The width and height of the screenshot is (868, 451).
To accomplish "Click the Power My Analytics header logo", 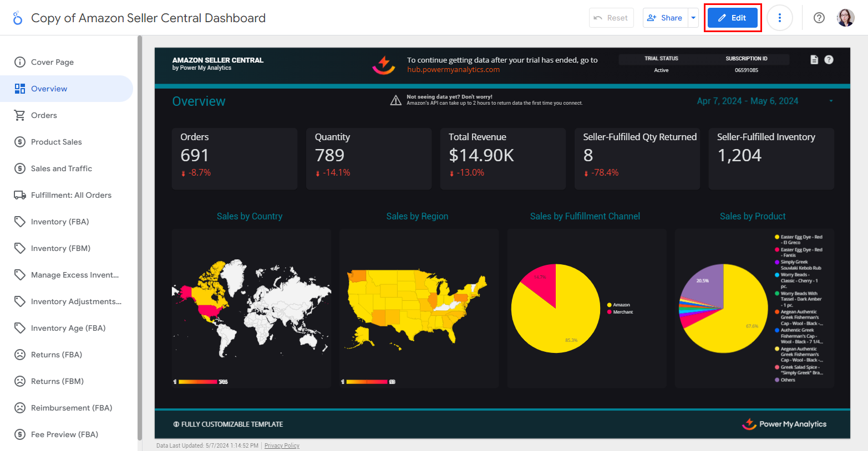I will pyautogui.click(x=383, y=65).
